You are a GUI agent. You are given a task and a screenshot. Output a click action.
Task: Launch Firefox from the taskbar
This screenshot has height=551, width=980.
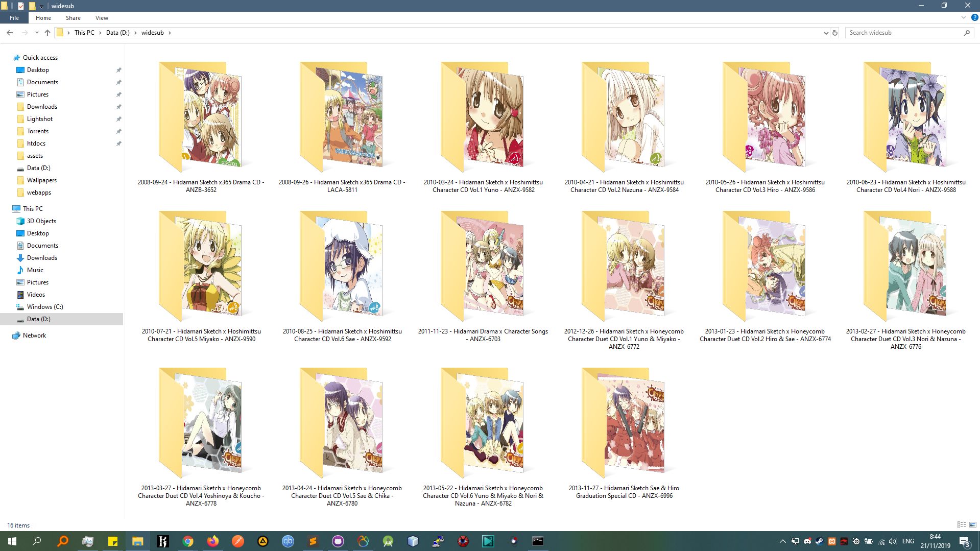(x=213, y=541)
